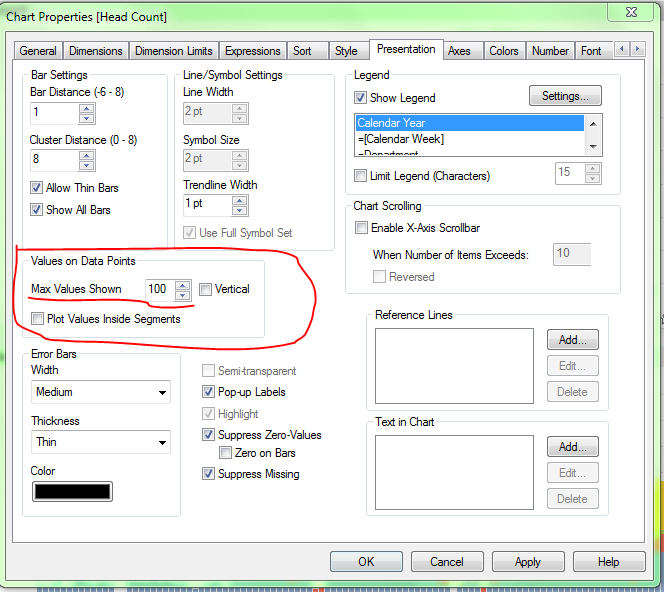Image resolution: width=664 pixels, height=592 pixels.
Task: Enable Plot Values Inside Segments
Action: (37, 318)
